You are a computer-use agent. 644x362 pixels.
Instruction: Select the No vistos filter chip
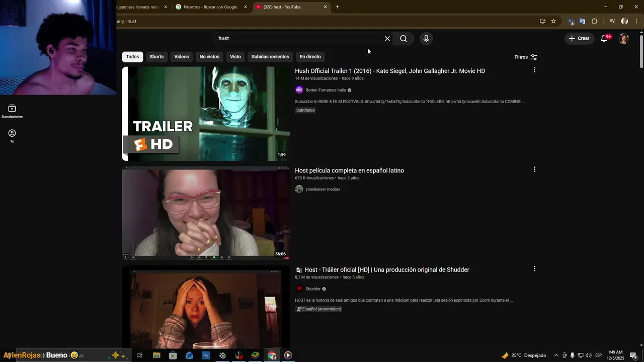(x=209, y=57)
